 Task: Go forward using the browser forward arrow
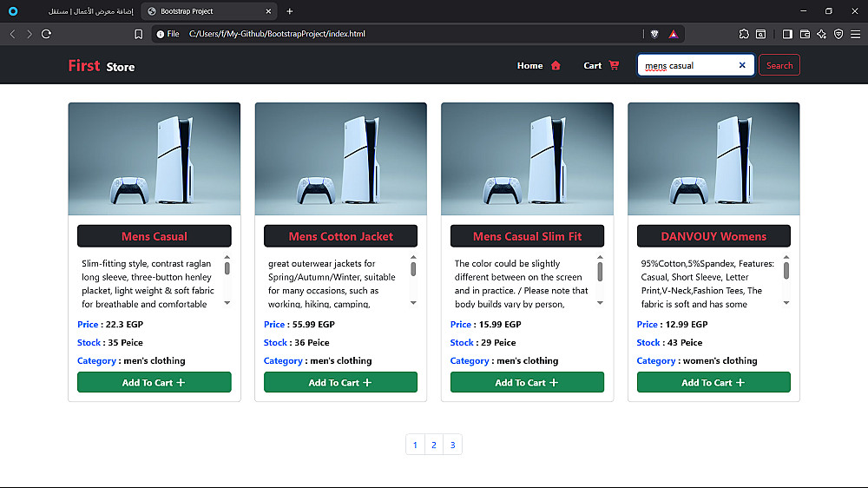coord(30,34)
